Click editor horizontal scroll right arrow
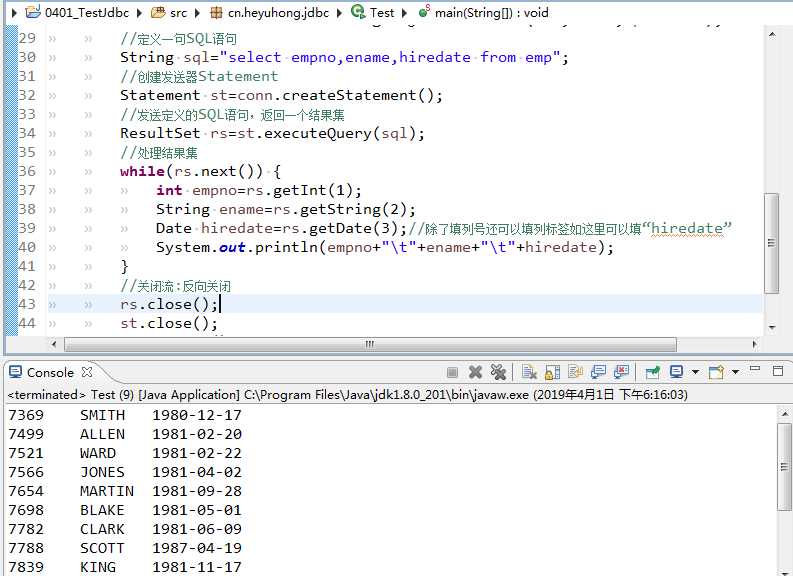Image resolution: width=793 pixels, height=576 pixels. (x=755, y=344)
